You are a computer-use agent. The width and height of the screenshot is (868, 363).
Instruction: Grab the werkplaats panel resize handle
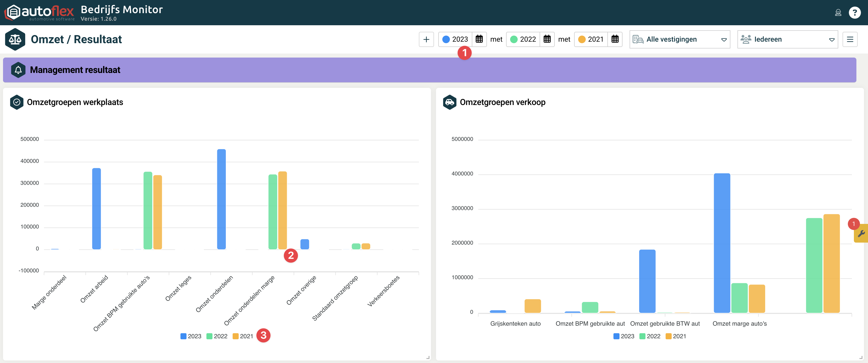tap(428, 357)
